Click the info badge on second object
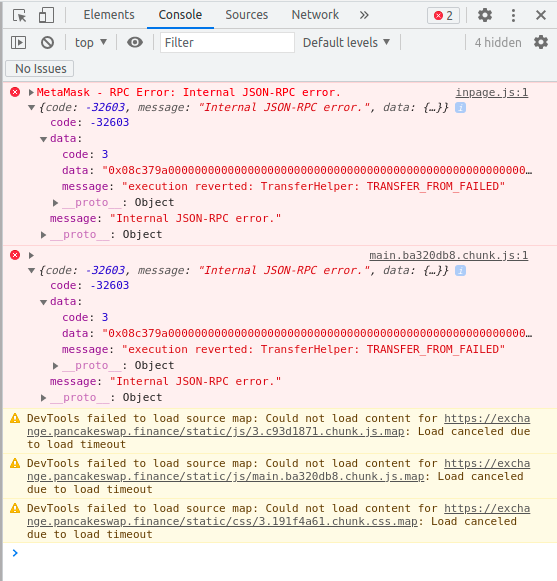Image resolution: width=557 pixels, height=581 pixels. pos(460,271)
